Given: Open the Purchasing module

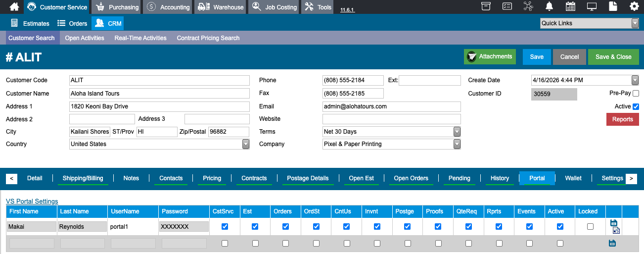Looking at the screenshot, I should tap(118, 7).
